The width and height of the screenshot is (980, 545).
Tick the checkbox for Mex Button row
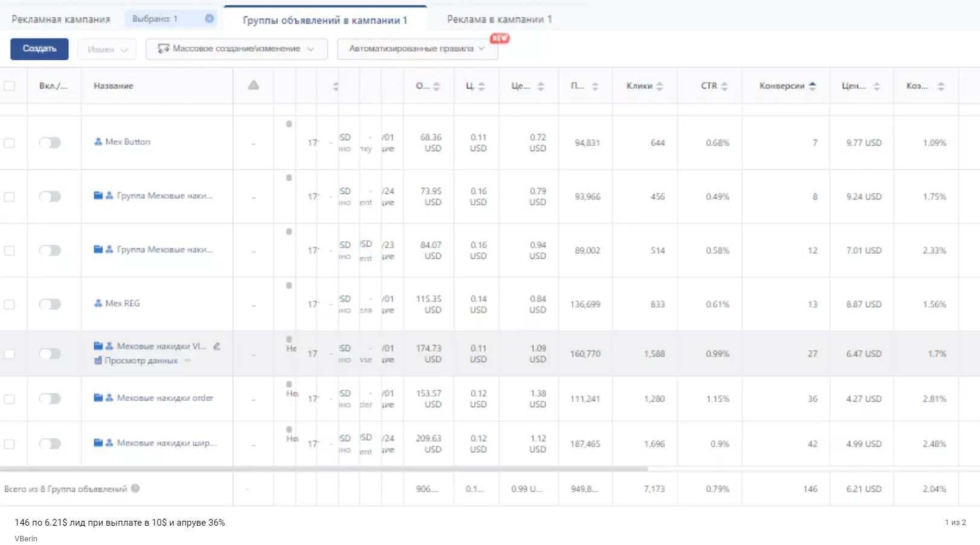point(10,143)
